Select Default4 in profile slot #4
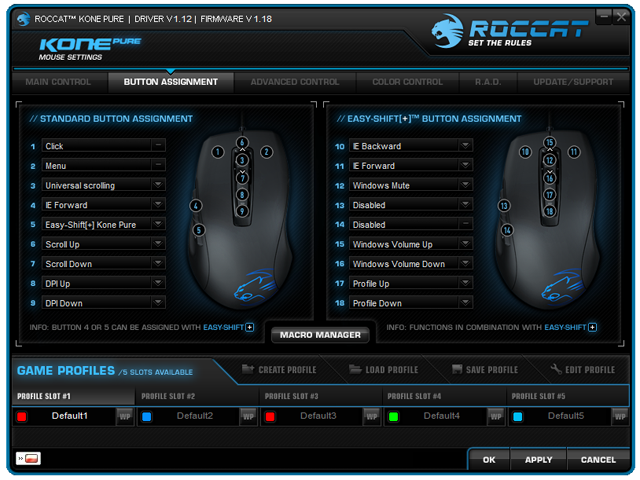 click(441, 416)
